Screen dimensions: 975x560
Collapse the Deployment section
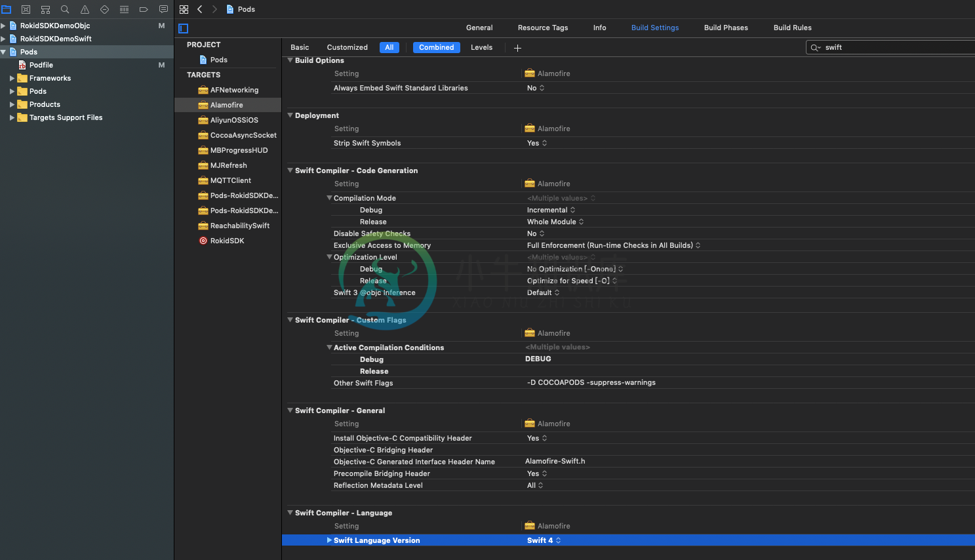(290, 115)
